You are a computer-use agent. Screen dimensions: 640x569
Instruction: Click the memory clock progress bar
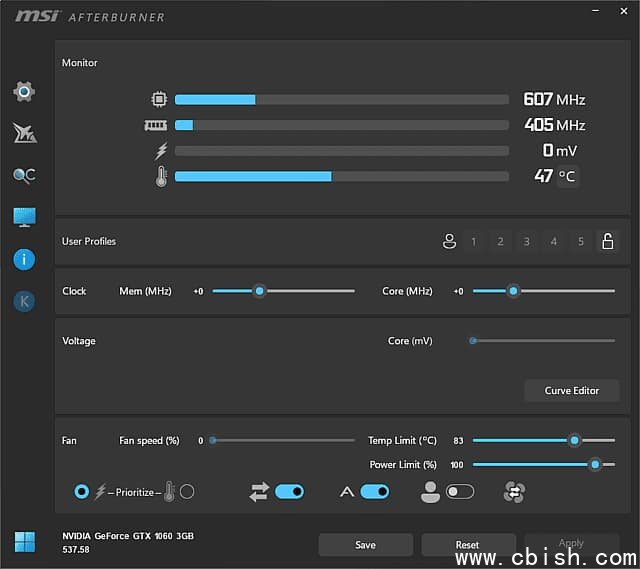tap(342, 125)
